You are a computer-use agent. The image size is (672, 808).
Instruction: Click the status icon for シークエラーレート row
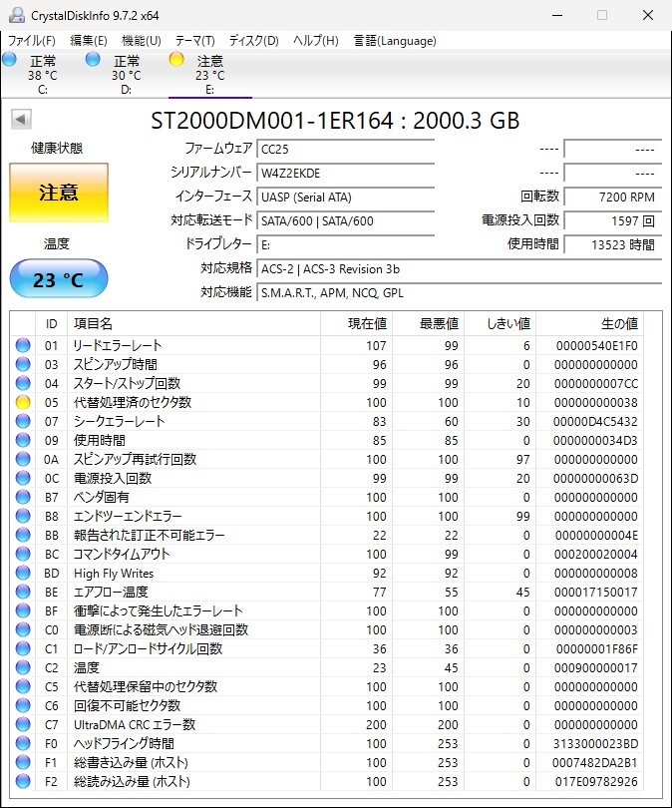tap(23, 421)
